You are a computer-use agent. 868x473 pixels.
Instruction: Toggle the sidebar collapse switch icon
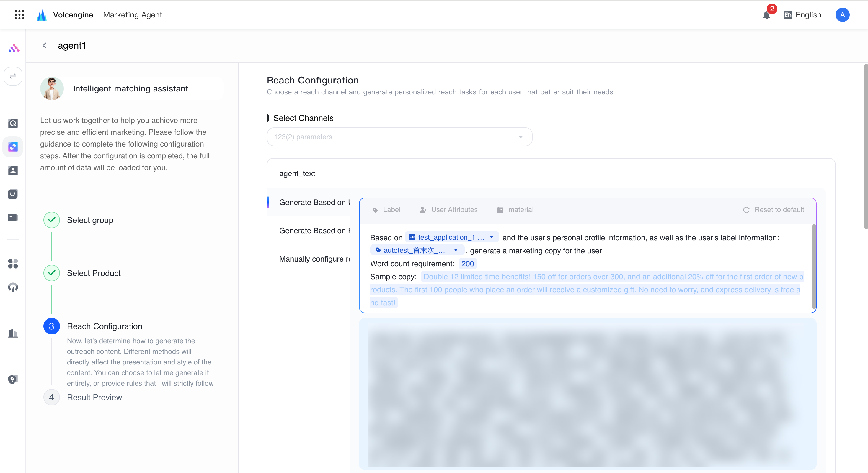pos(13,76)
